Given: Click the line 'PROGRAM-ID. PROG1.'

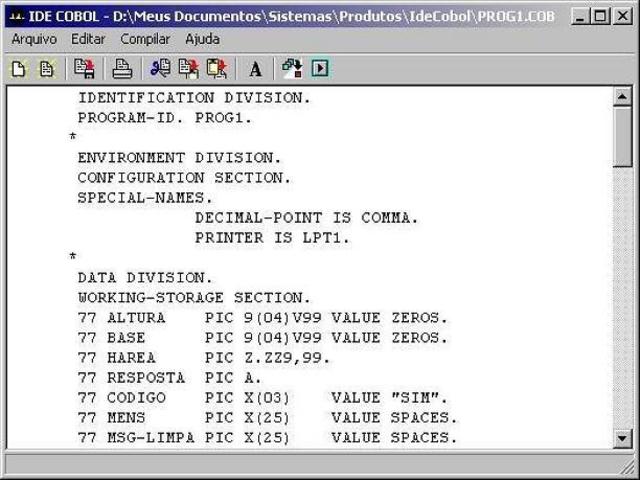Looking at the screenshot, I should click(x=165, y=118).
